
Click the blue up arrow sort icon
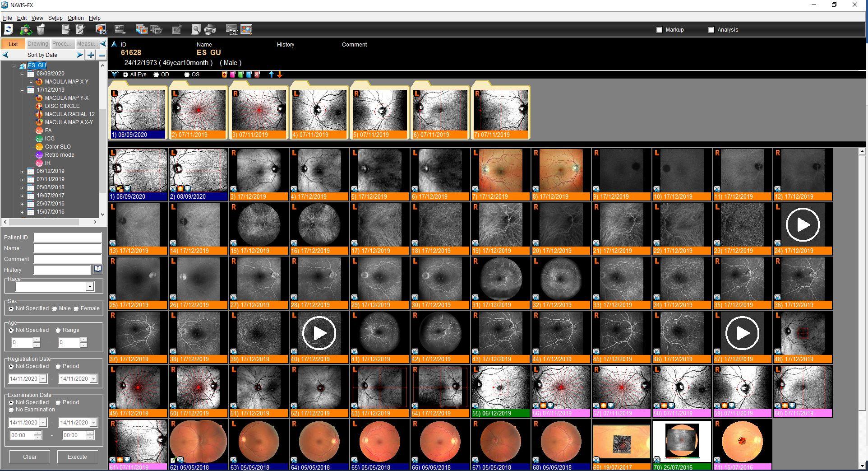click(271, 75)
